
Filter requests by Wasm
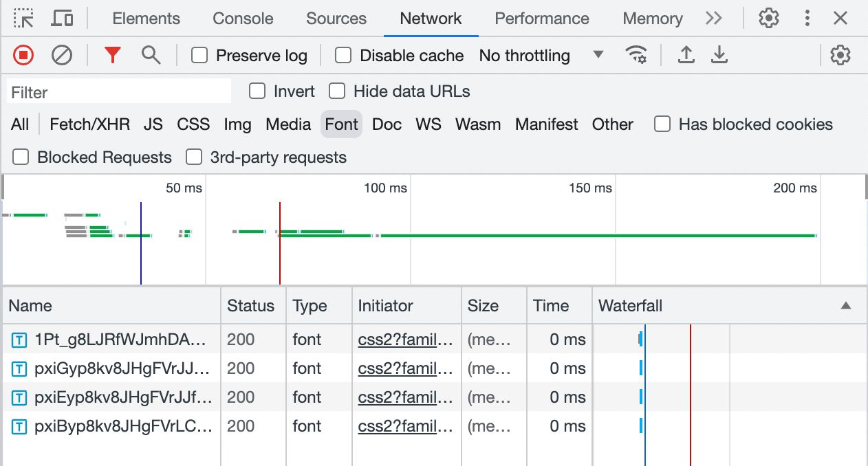[x=478, y=124]
